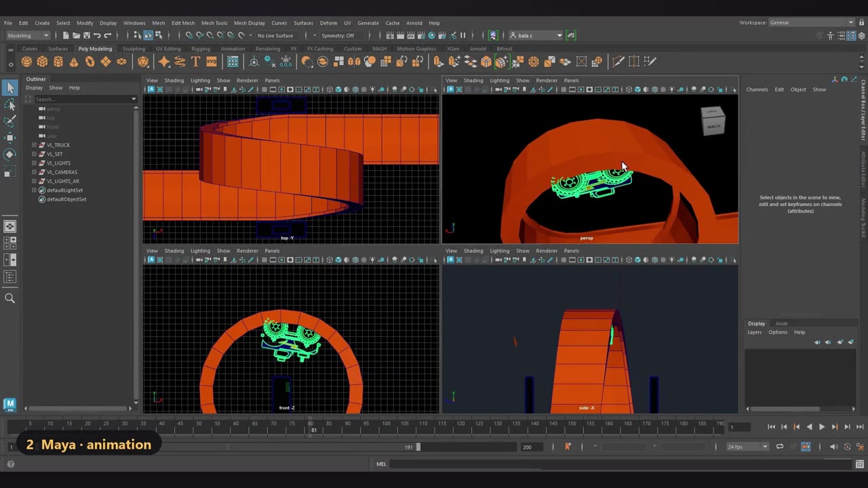Toggle playback loop mode
The height and width of the screenshot is (488, 868).
pos(780,447)
